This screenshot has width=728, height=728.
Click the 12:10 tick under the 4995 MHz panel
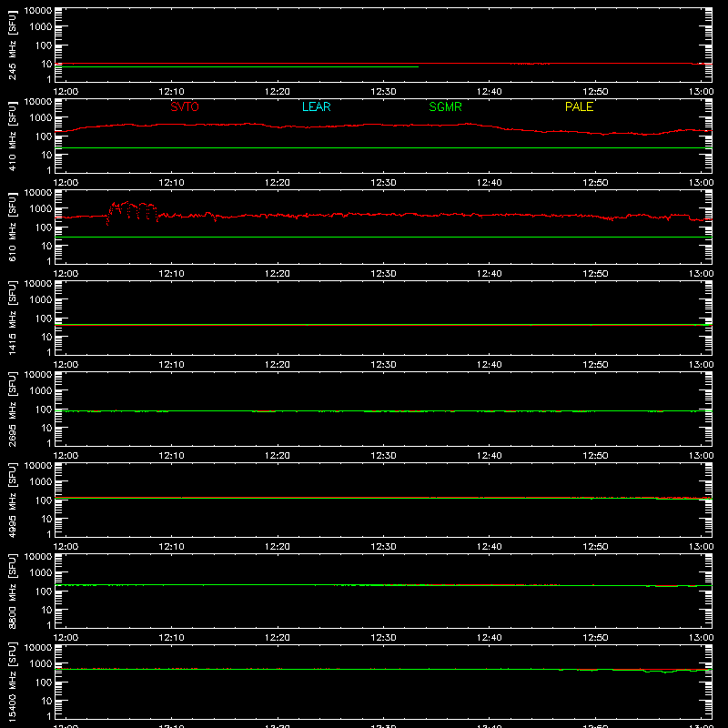tap(171, 547)
